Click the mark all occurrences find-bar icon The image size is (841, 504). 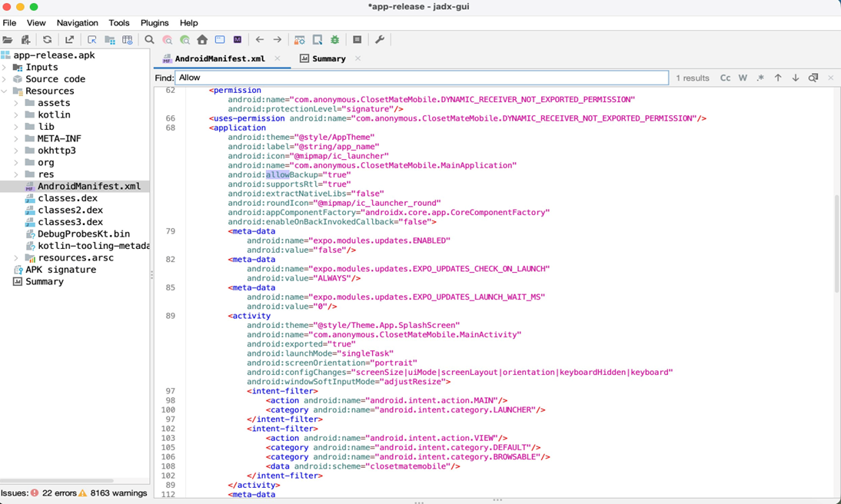813,78
